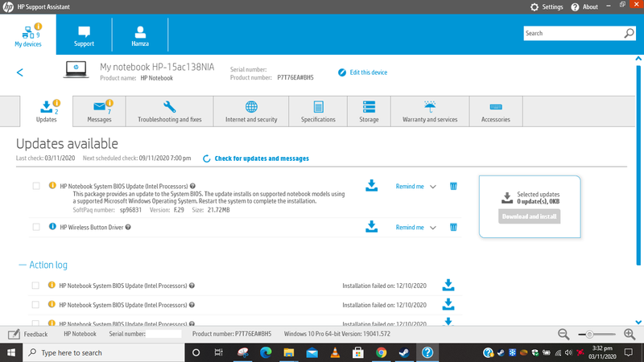Open the Support section
644x362 pixels.
(x=84, y=35)
